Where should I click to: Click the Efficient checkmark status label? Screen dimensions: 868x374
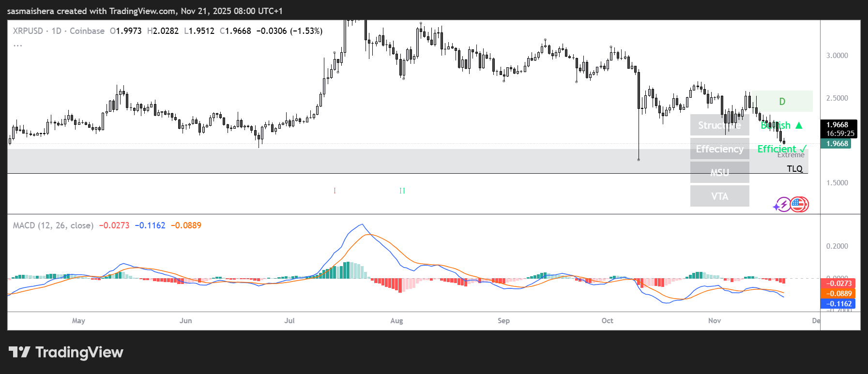782,149
